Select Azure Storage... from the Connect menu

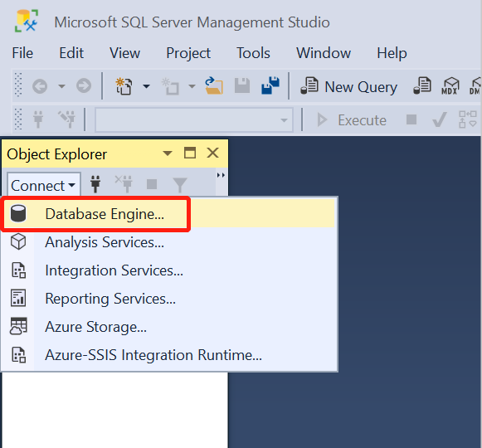pyautogui.click(x=168, y=327)
